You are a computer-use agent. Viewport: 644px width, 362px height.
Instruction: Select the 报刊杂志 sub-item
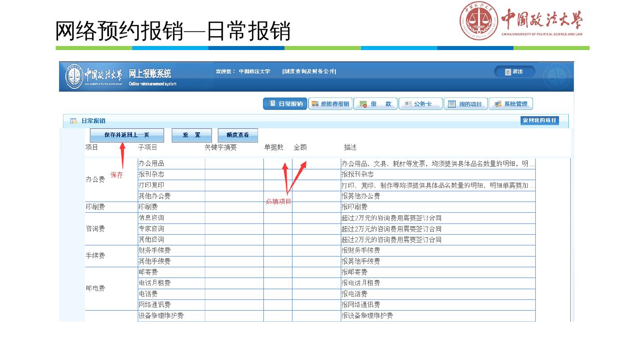point(151,174)
